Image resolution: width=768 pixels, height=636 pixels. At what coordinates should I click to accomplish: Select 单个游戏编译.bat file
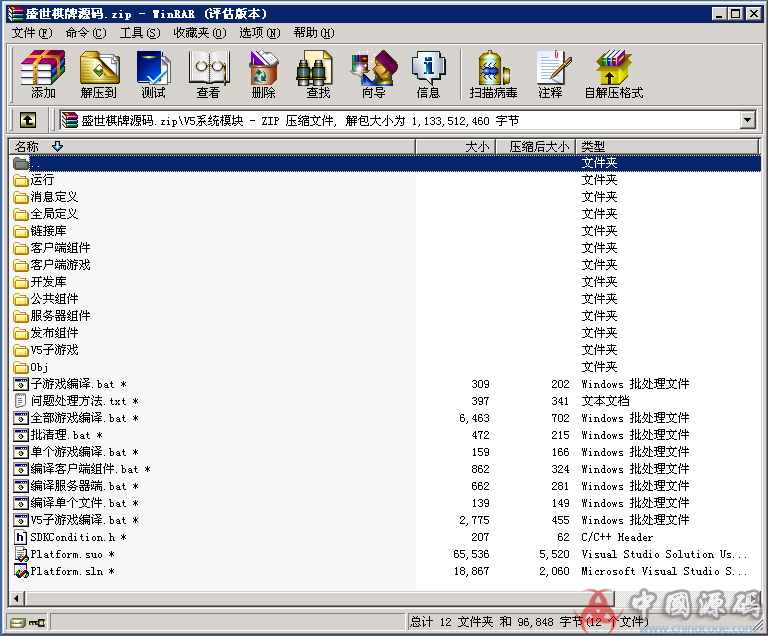[76, 452]
